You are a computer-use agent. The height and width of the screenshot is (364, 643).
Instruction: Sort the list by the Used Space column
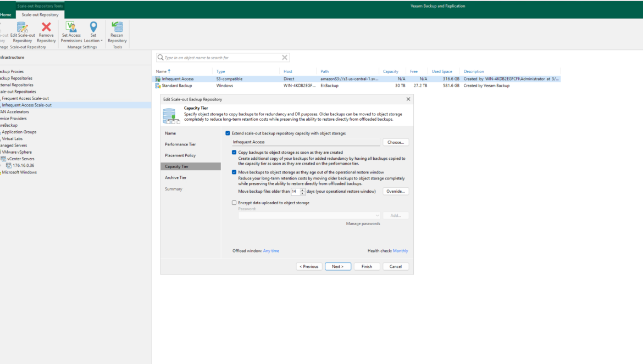(442, 72)
